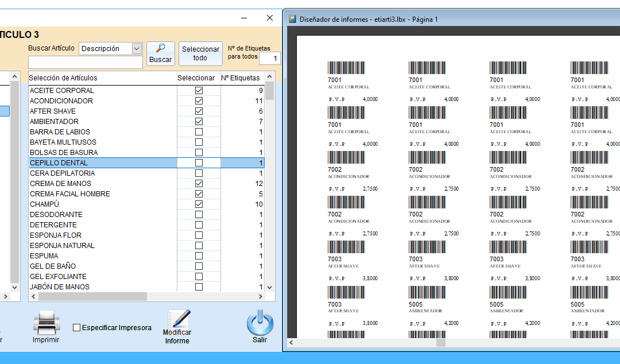Uncheck the ACEITE CORPORAL checkbox

199,91
